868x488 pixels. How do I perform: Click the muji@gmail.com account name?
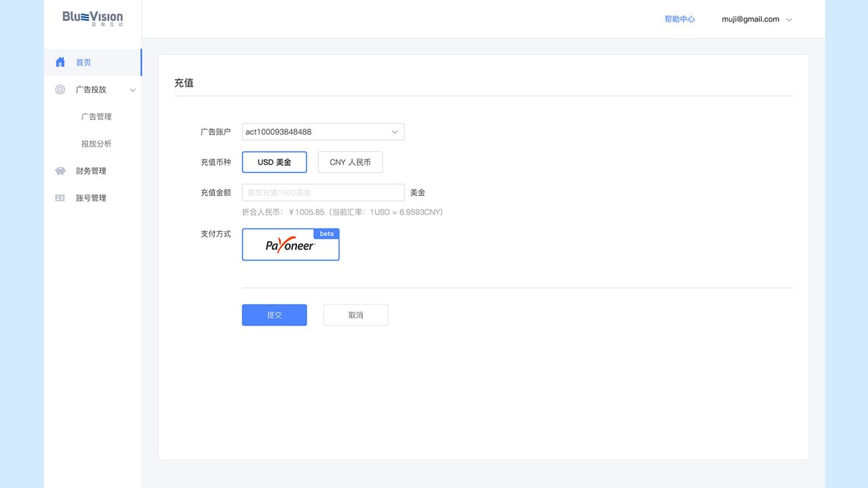click(x=751, y=19)
